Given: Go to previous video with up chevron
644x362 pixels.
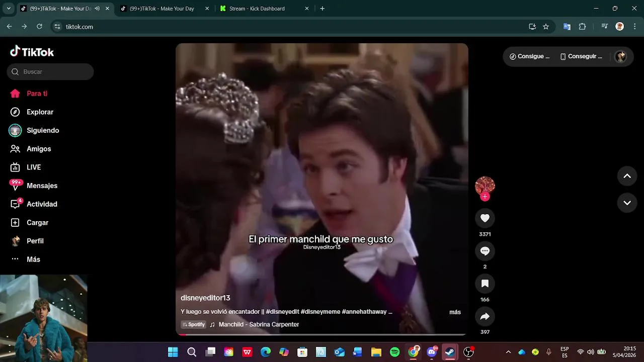Looking at the screenshot, I should tap(627, 176).
